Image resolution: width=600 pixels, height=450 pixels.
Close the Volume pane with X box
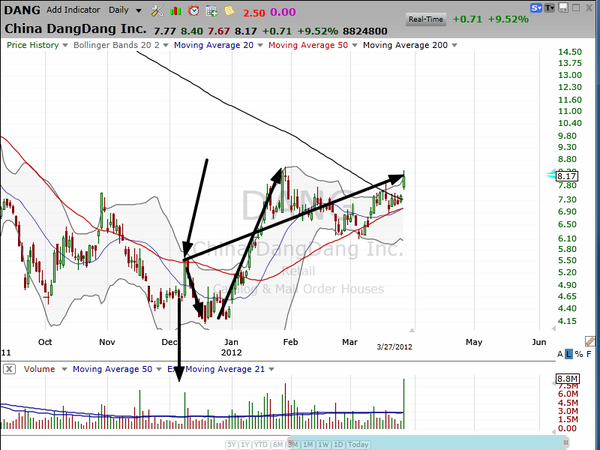click(x=9, y=369)
